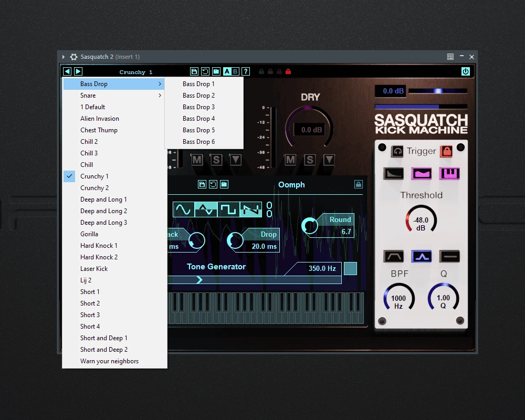Click the BPF 1000 Hz knob
The width and height of the screenshot is (525, 420).
click(x=399, y=298)
